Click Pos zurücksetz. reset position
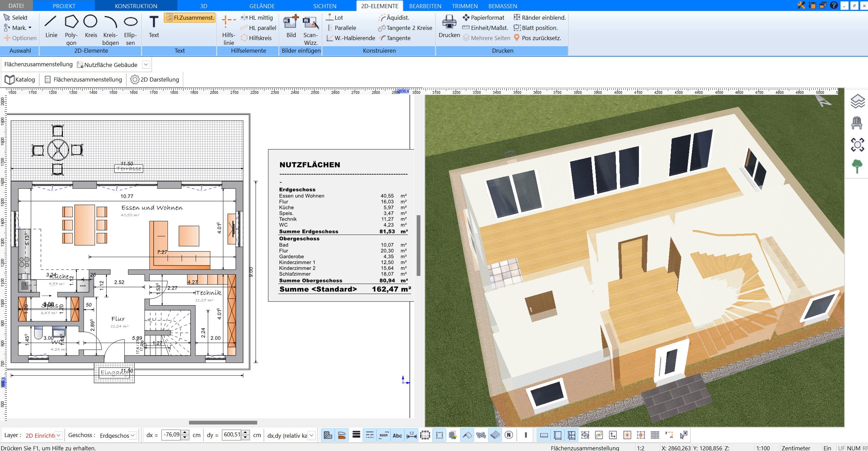 [x=537, y=38]
